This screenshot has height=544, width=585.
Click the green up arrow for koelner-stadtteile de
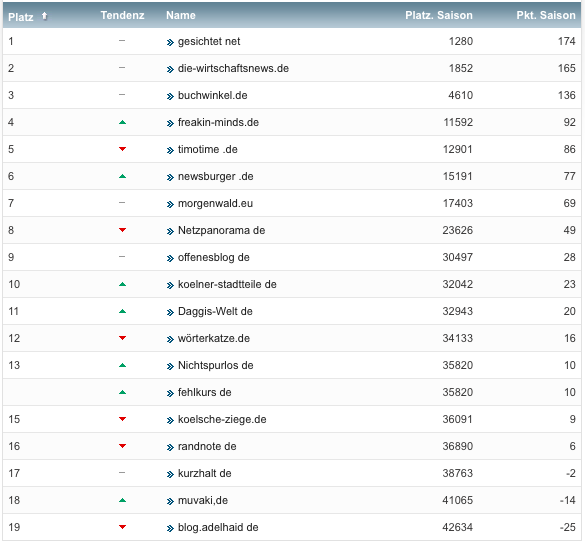click(122, 284)
